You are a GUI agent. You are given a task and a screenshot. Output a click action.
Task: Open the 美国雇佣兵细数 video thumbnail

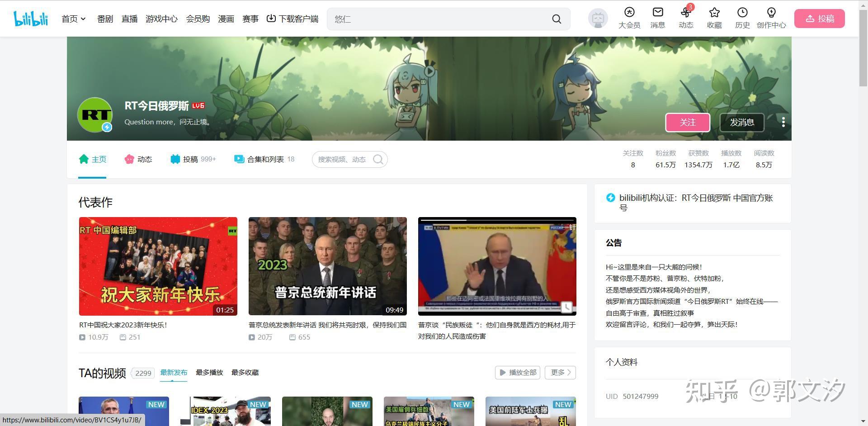coord(429,411)
